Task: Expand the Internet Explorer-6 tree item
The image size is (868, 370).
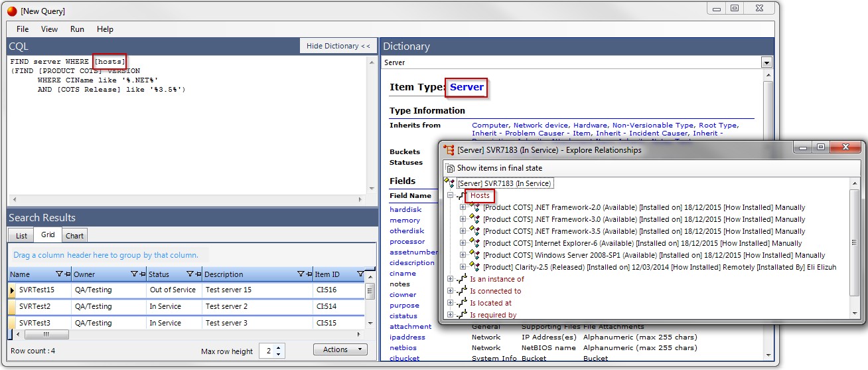Action: coord(463,243)
